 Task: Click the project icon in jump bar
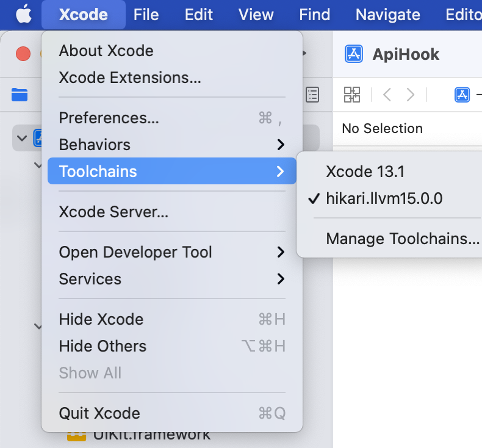click(x=462, y=95)
